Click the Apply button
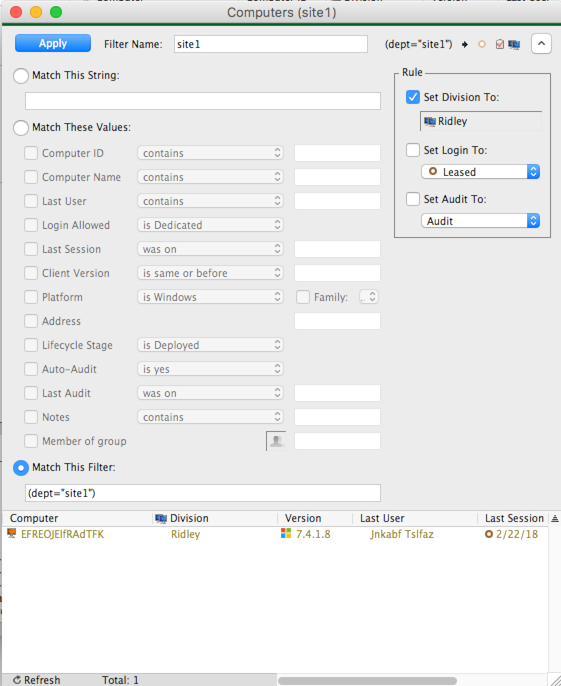This screenshot has width=561, height=686. (x=53, y=43)
